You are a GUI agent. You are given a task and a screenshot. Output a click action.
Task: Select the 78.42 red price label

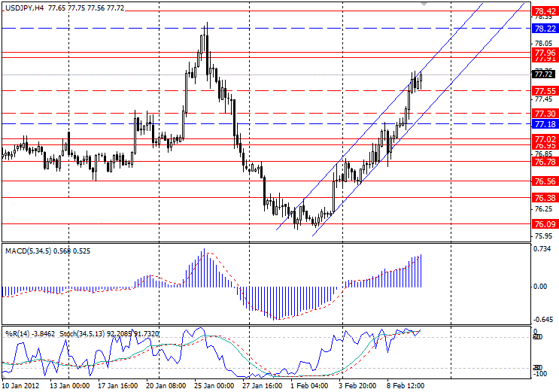pos(543,11)
